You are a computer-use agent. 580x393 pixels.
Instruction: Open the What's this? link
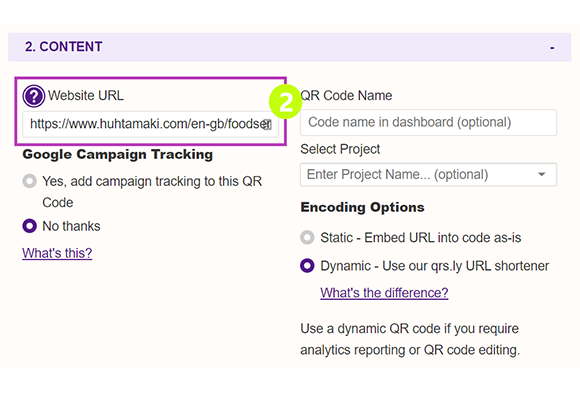click(x=57, y=253)
